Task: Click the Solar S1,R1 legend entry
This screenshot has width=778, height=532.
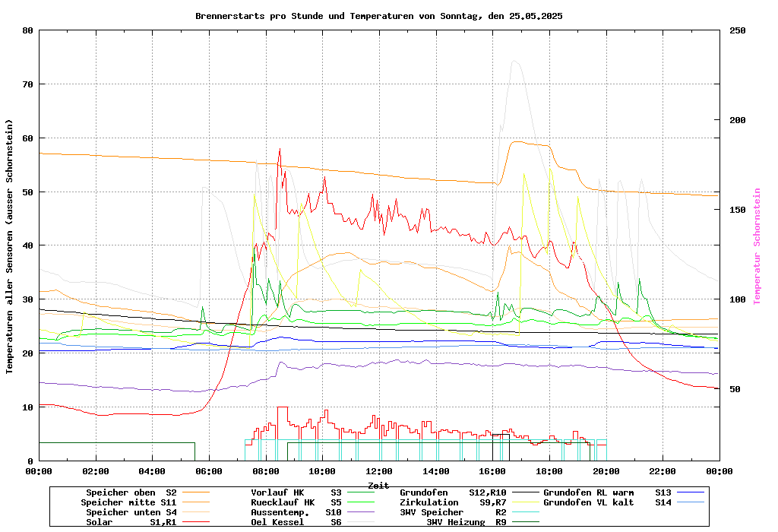Action: click(131, 522)
